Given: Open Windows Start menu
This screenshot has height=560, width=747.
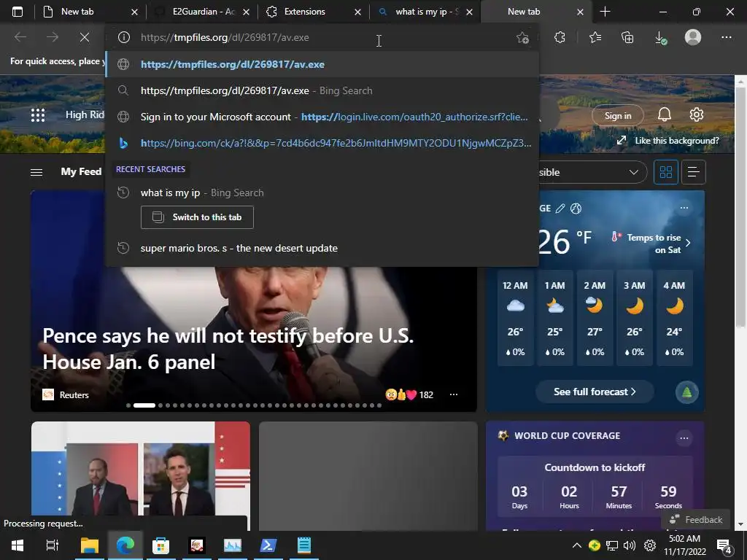Looking at the screenshot, I should pos(18,545).
